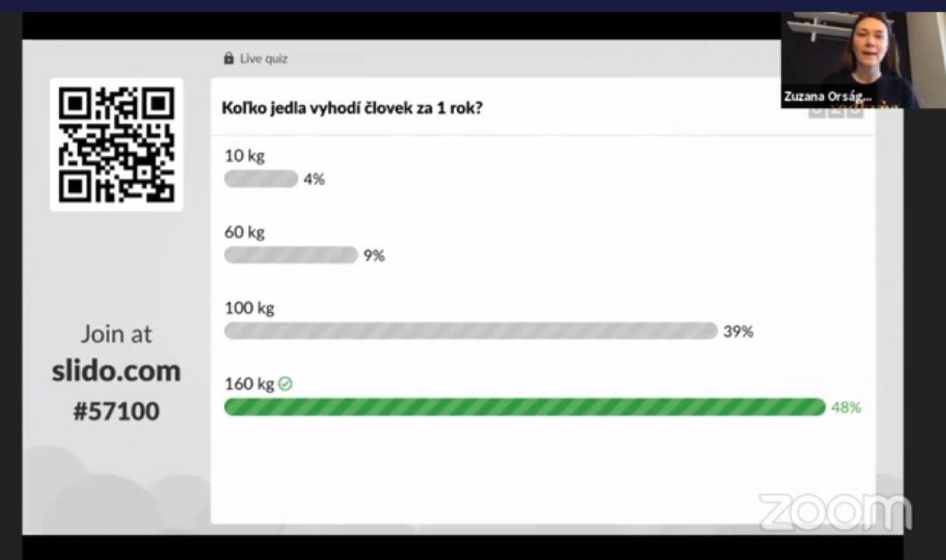This screenshot has height=560, width=946.
Task: Click the gray 100 kg result bar
Action: point(470,331)
